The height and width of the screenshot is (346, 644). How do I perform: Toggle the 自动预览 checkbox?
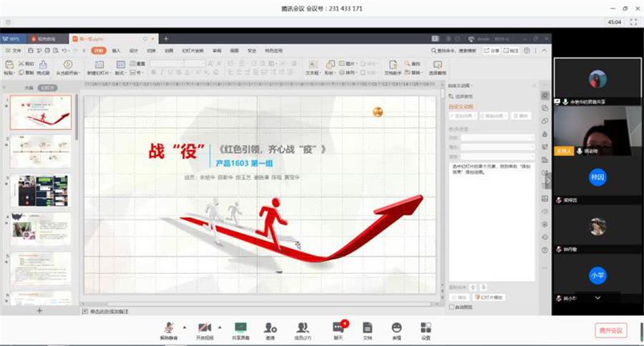[x=451, y=307]
